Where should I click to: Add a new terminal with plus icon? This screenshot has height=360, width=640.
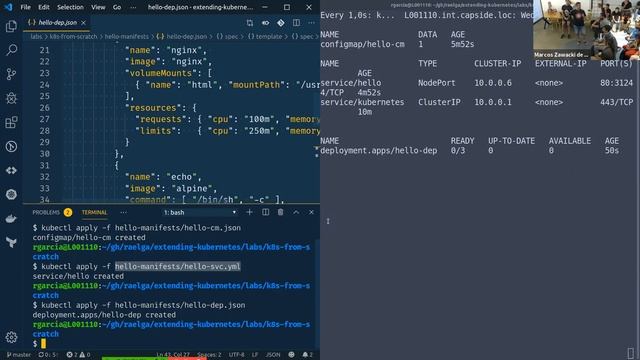point(249,212)
